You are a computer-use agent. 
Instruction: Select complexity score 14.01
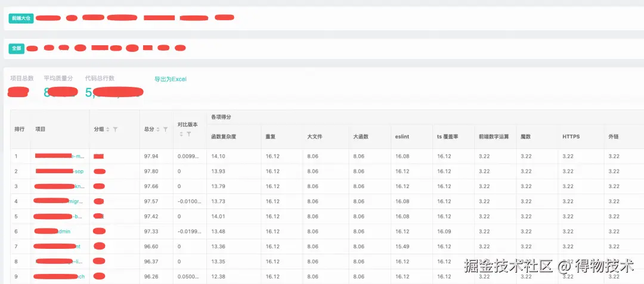click(x=218, y=216)
